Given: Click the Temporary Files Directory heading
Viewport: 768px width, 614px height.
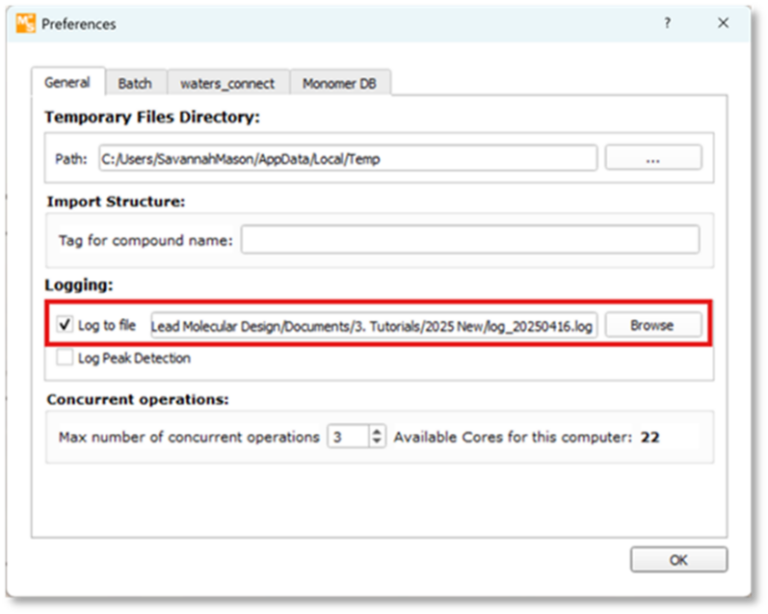Looking at the screenshot, I should tap(152, 117).
